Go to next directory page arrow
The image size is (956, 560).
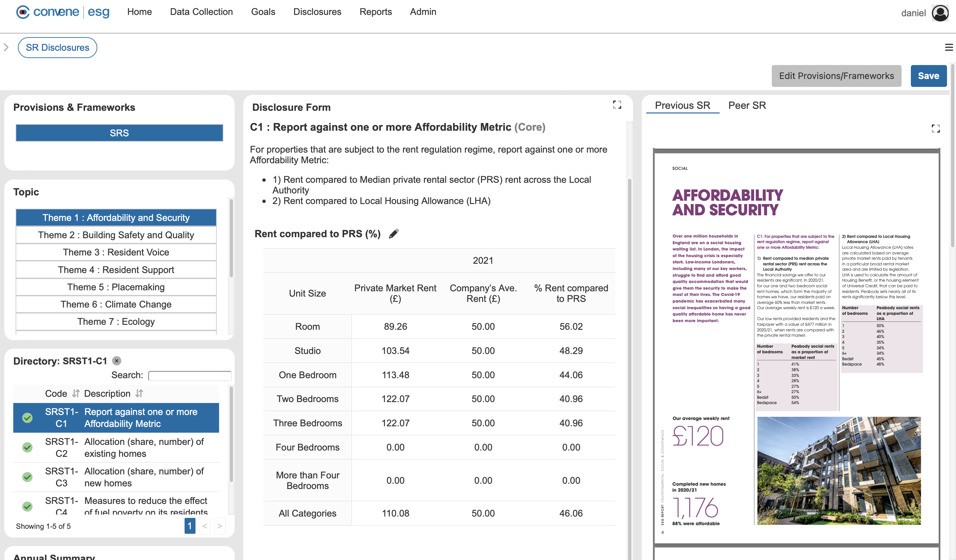(x=219, y=526)
